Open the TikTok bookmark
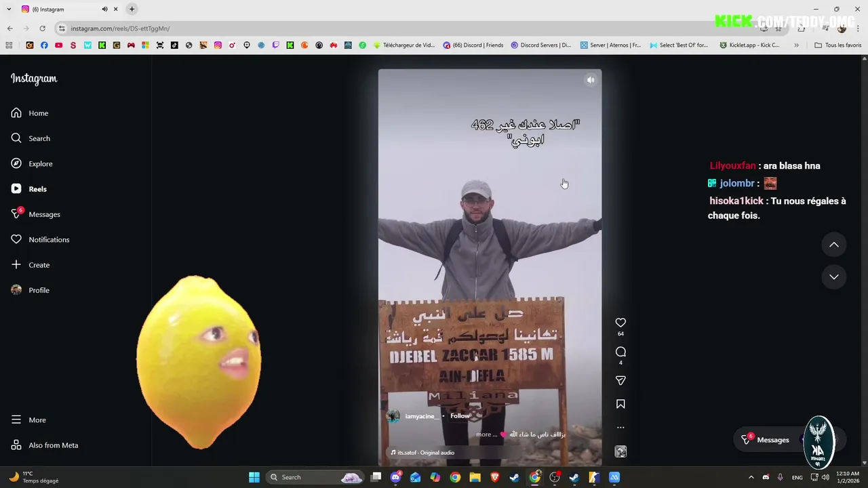868x488 pixels. click(174, 45)
